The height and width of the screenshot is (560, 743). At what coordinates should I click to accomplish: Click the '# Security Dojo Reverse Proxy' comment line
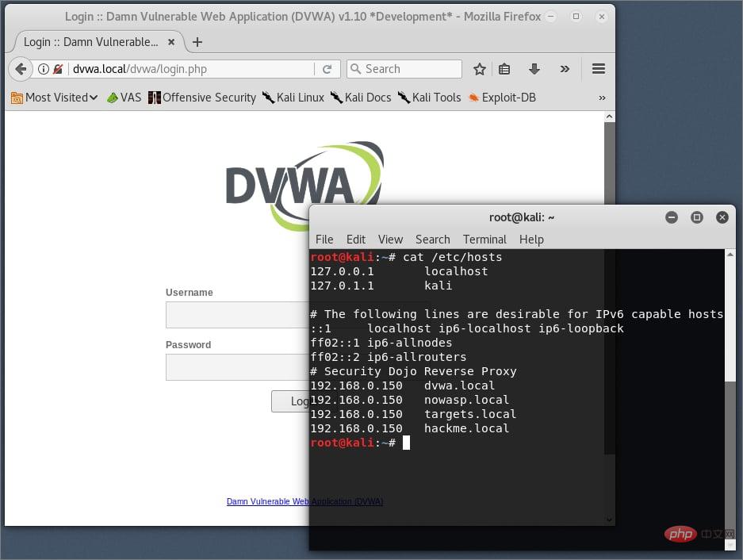(x=413, y=372)
